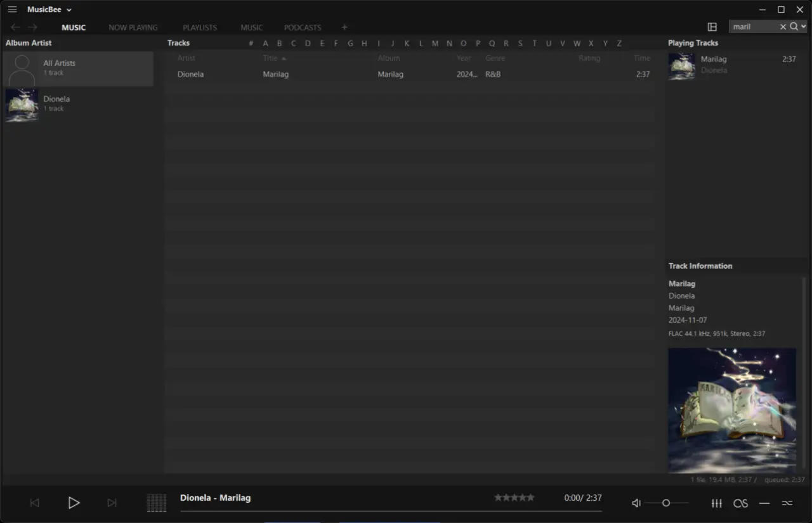Toggle shuffle mode

787,503
